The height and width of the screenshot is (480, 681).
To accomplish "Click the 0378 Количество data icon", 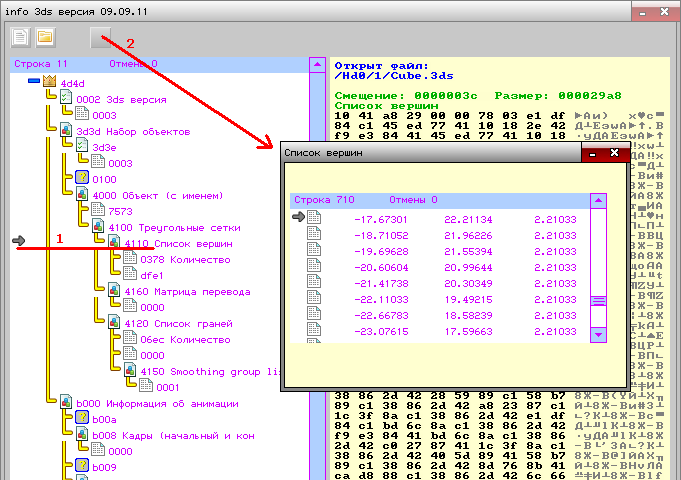I will click(130, 259).
